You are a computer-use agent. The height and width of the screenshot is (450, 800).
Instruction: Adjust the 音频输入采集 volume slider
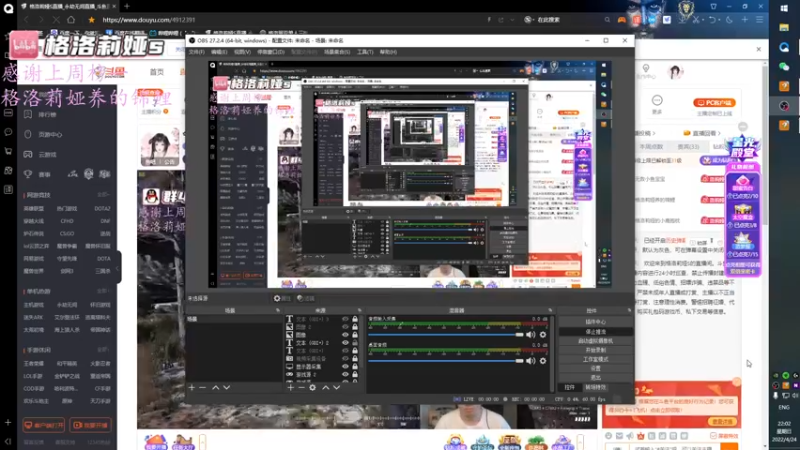[445, 335]
